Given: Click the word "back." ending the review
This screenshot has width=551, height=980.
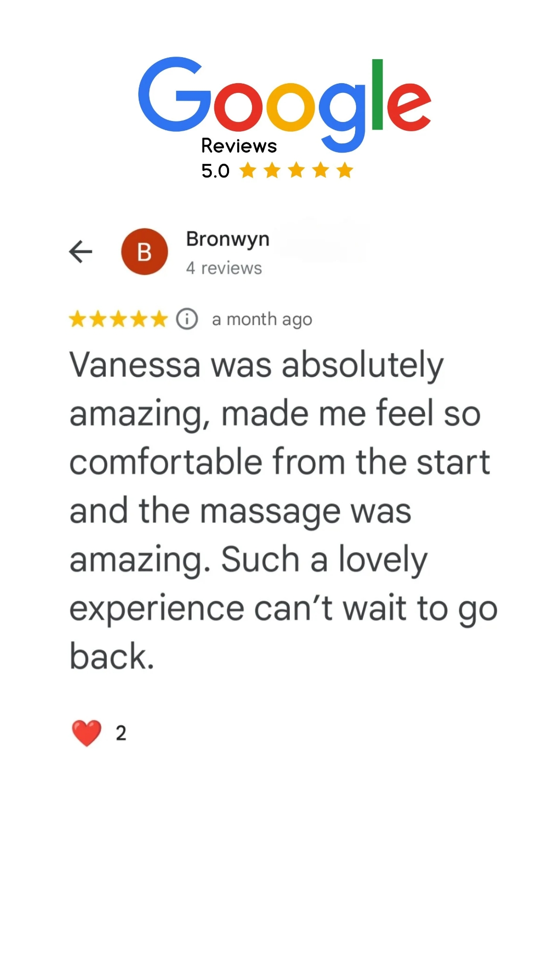Looking at the screenshot, I should [x=112, y=656].
